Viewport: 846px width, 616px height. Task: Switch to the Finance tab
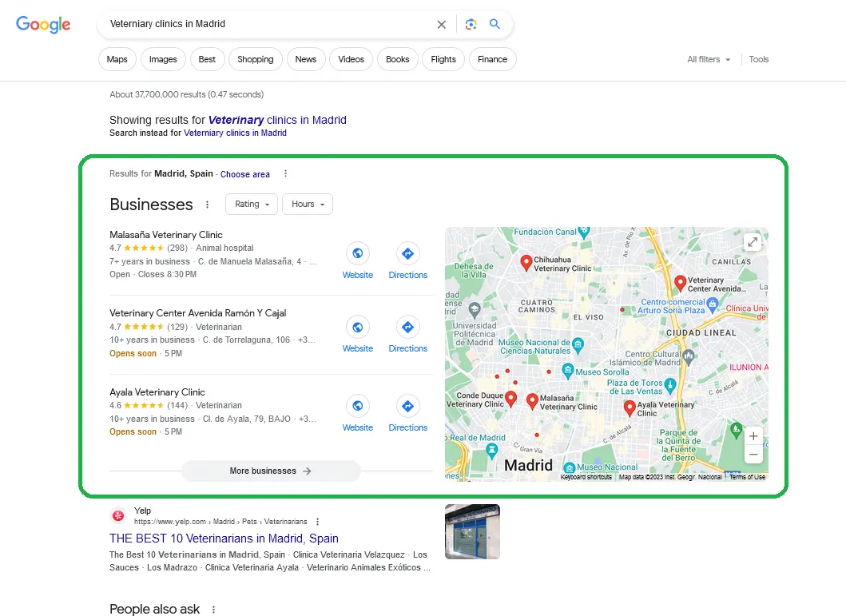pyautogui.click(x=493, y=59)
